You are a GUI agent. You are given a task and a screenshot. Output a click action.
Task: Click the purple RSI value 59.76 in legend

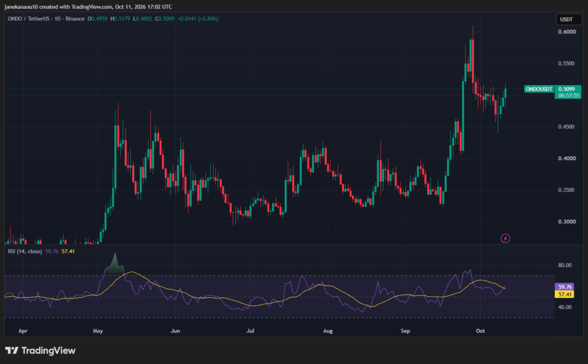coord(52,251)
